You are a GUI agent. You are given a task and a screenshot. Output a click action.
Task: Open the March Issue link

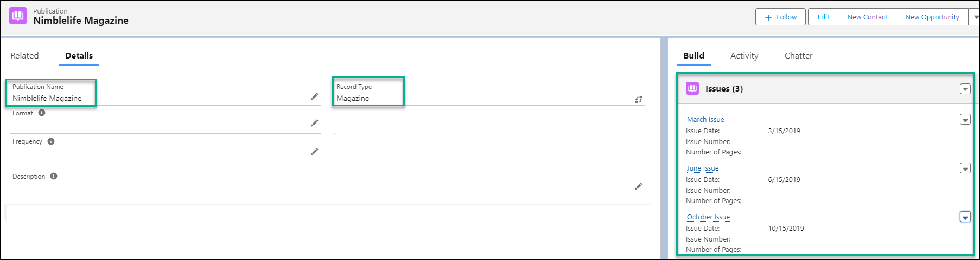click(x=705, y=120)
